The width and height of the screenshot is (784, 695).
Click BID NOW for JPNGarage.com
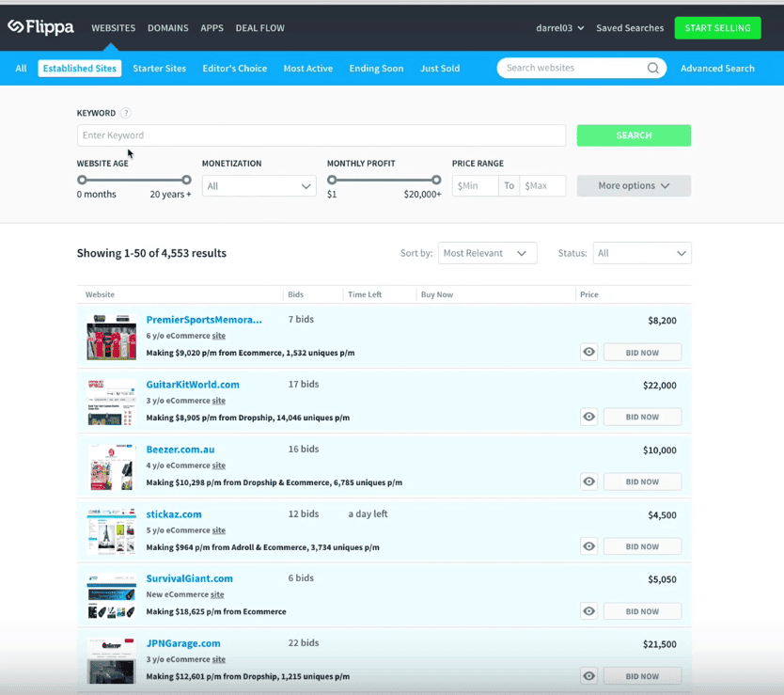[x=642, y=676]
